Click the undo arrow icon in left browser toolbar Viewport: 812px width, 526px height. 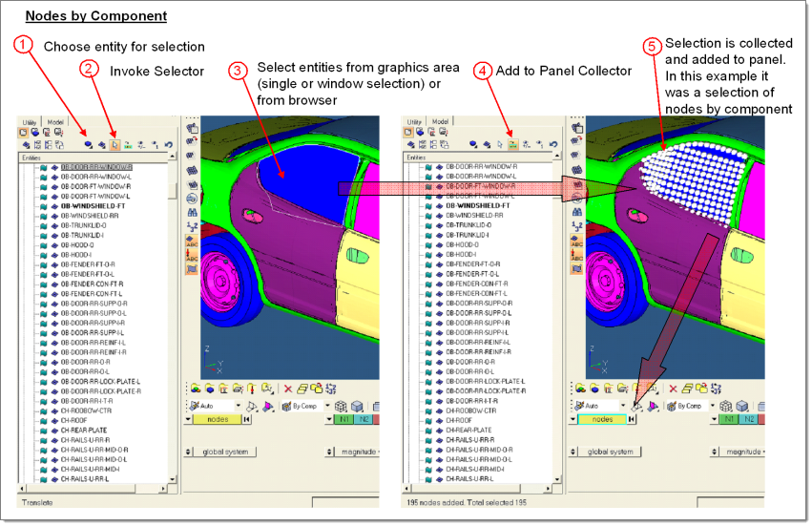[x=169, y=144]
